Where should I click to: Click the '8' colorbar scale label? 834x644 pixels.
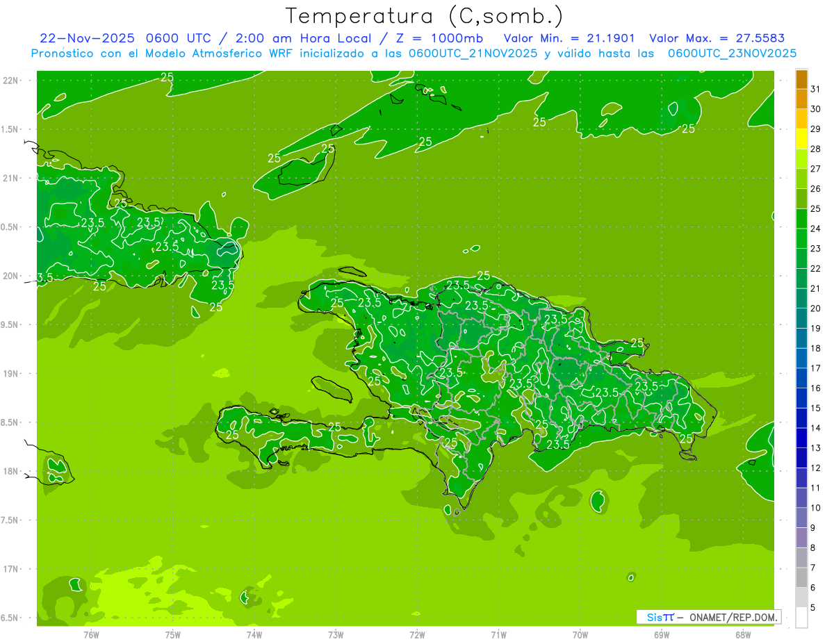point(813,547)
